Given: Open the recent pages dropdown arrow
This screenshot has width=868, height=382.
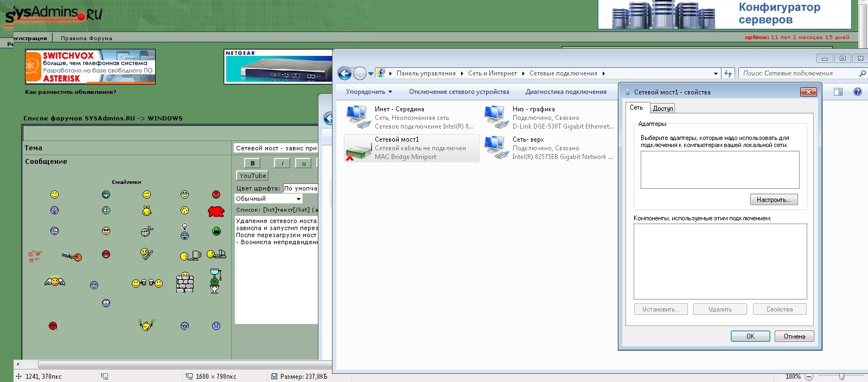Looking at the screenshot, I should click(x=371, y=73).
